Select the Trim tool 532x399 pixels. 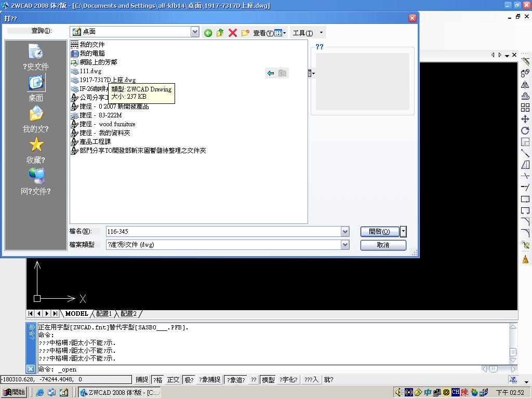(525, 176)
